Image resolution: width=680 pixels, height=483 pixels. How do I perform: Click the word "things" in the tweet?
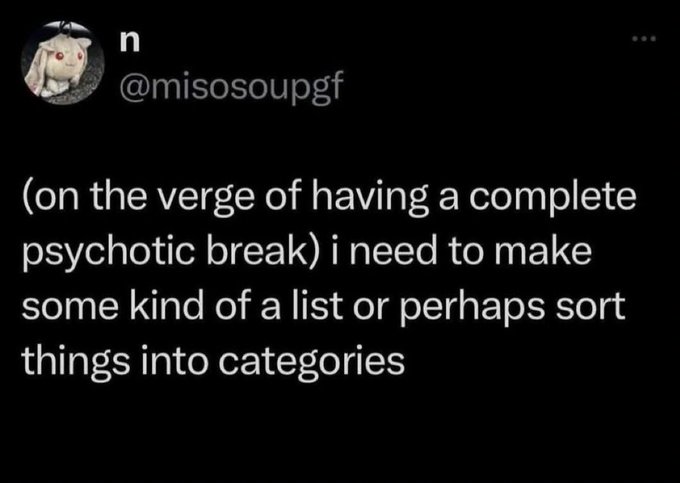[72, 364]
